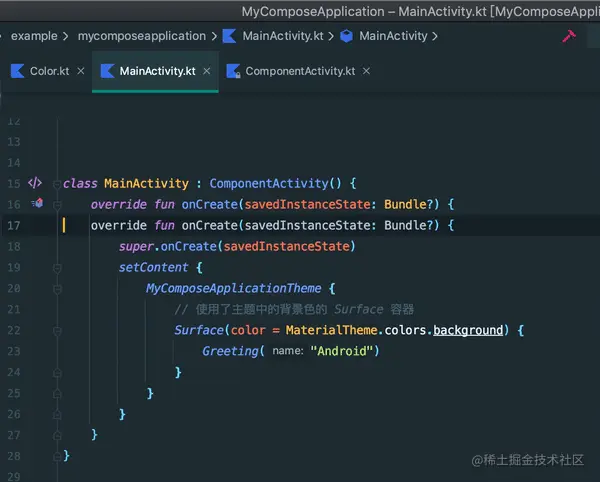Click the Chinese comment on line 21

(x=294, y=309)
